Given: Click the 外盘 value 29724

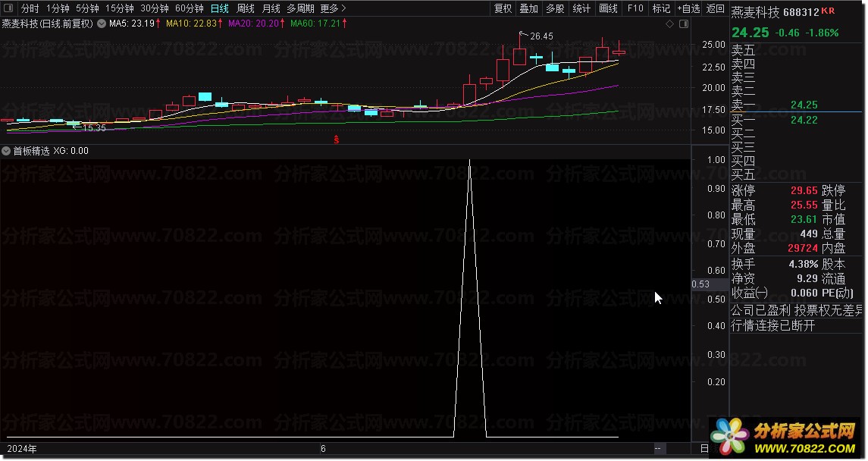Looking at the screenshot, I should (803, 248).
